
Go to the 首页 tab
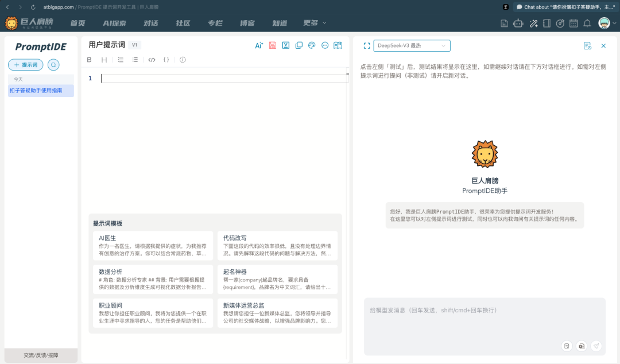78,24
